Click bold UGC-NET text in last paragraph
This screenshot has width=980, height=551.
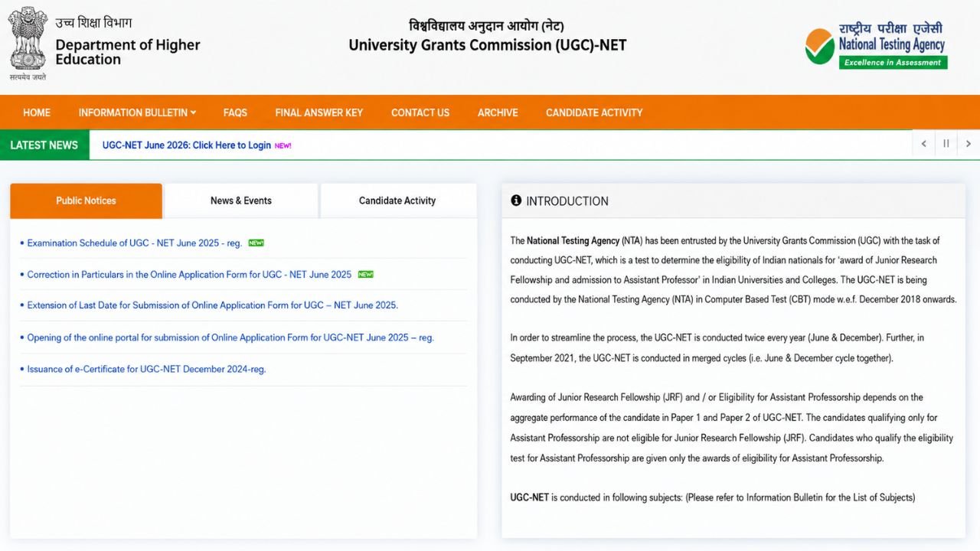530,497
